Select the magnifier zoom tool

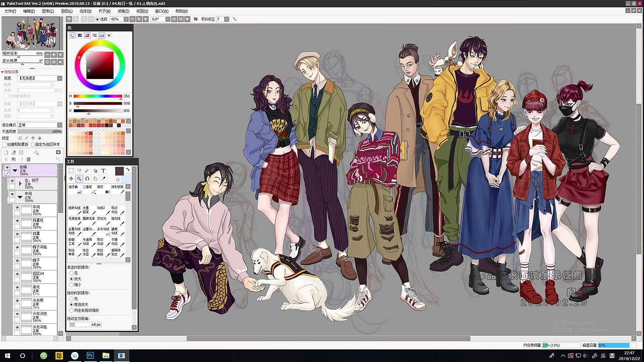pyautogui.click(x=79, y=178)
